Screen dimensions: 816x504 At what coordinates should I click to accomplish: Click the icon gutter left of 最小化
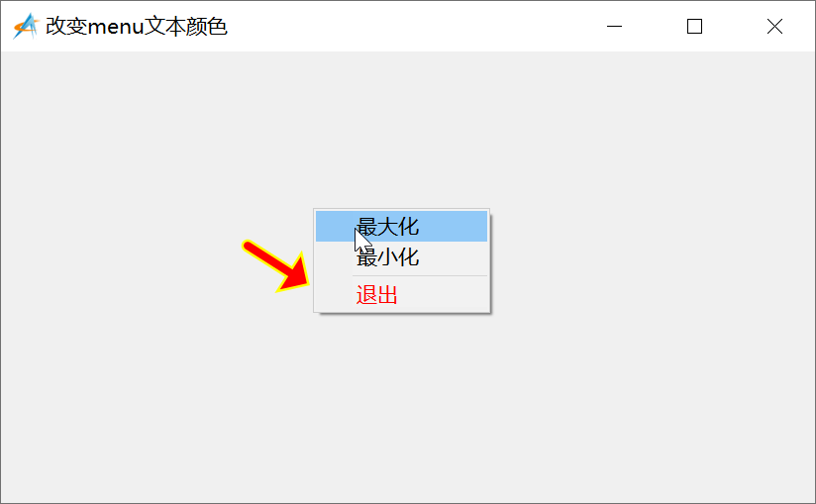[x=334, y=256]
